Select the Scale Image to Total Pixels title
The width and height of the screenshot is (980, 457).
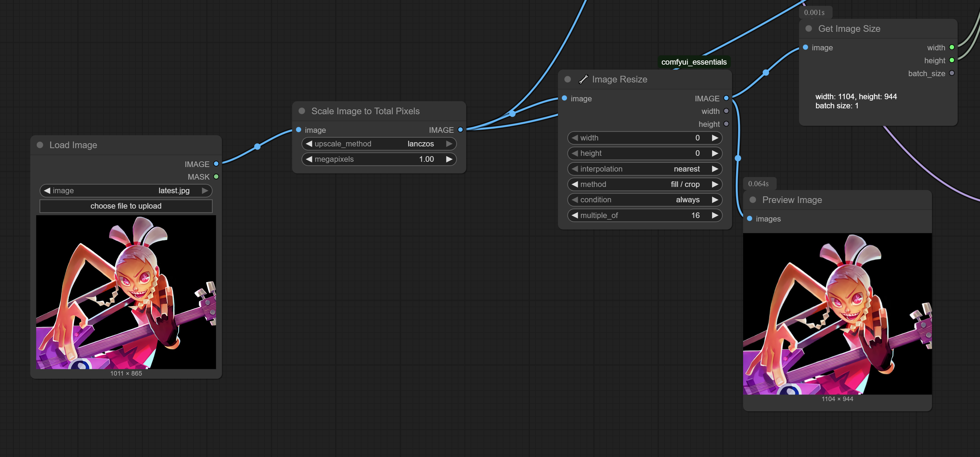pyautogui.click(x=365, y=111)
